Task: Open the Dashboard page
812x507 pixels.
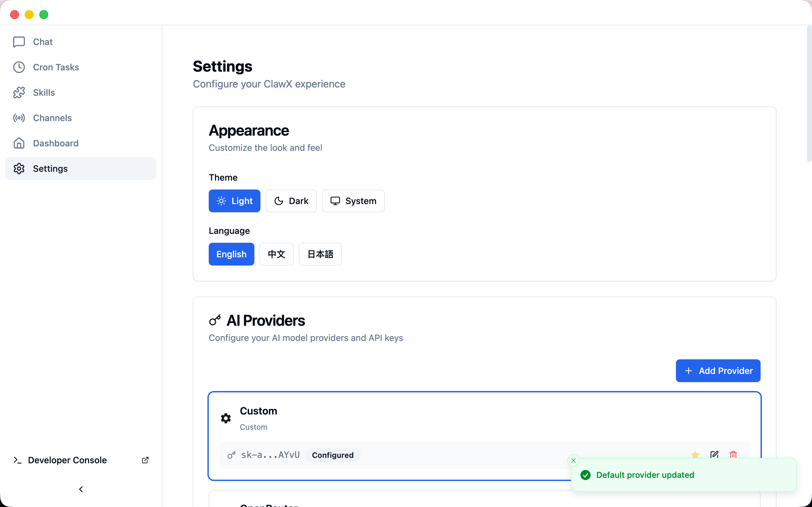Action: click(56, 143)
